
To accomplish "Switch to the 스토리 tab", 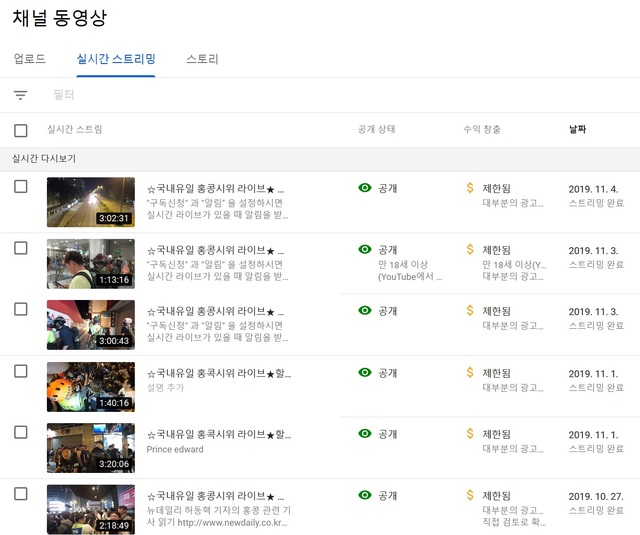I will coord(202,59).
